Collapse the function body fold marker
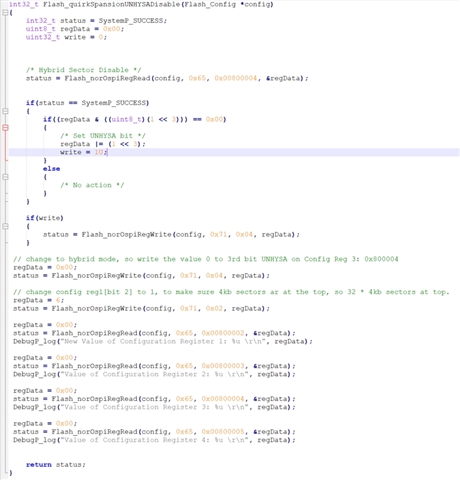Viewport: 460px width, 480px height. [5, 13]
